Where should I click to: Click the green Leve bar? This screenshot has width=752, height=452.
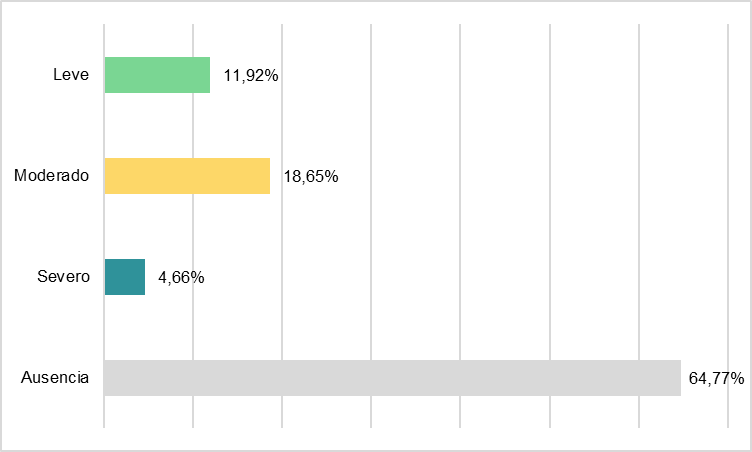[157, 75]
